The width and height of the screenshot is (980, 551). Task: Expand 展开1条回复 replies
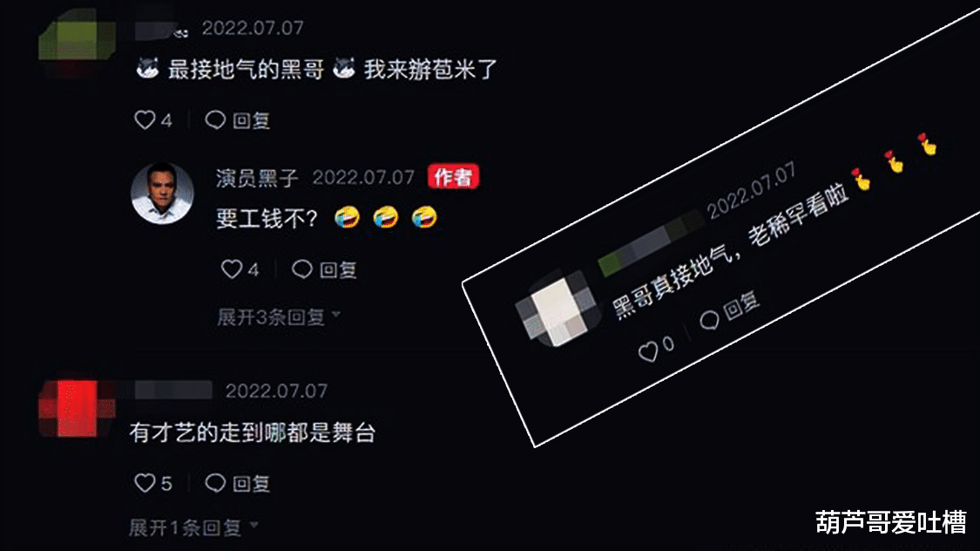tap(193, 527)
